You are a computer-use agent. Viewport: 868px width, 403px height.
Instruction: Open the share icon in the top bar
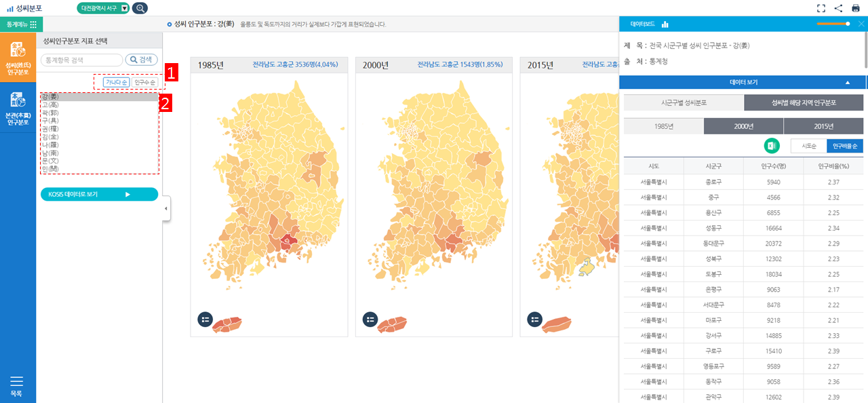838,8
